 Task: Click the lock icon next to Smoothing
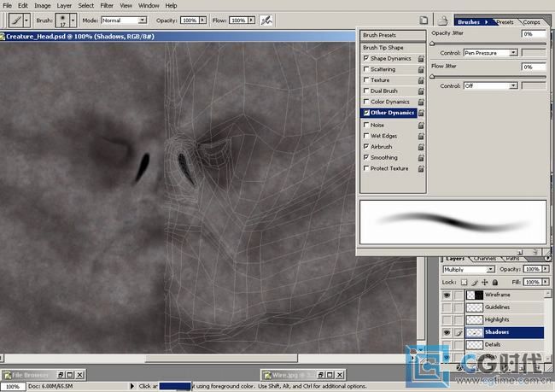coord(421,158)
